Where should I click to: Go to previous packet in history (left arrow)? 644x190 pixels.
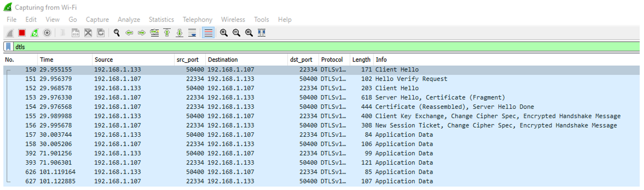point(129,33)
